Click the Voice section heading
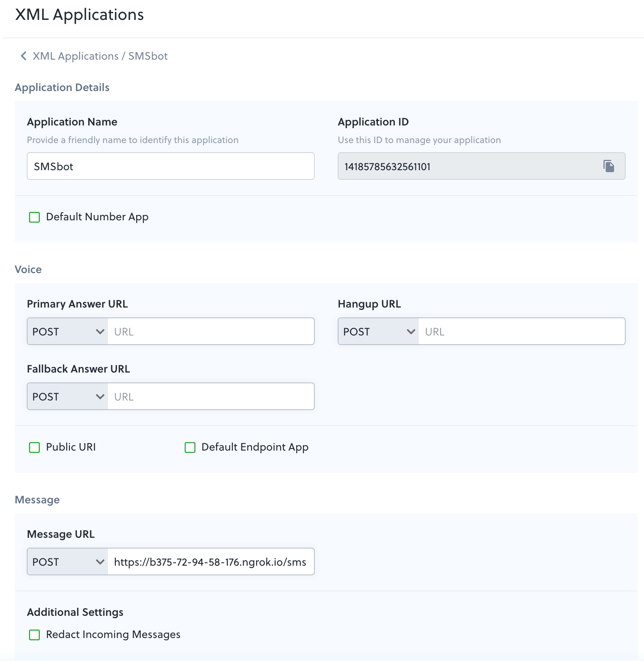The width and height of the screenshot is (644, 664). 28,269
